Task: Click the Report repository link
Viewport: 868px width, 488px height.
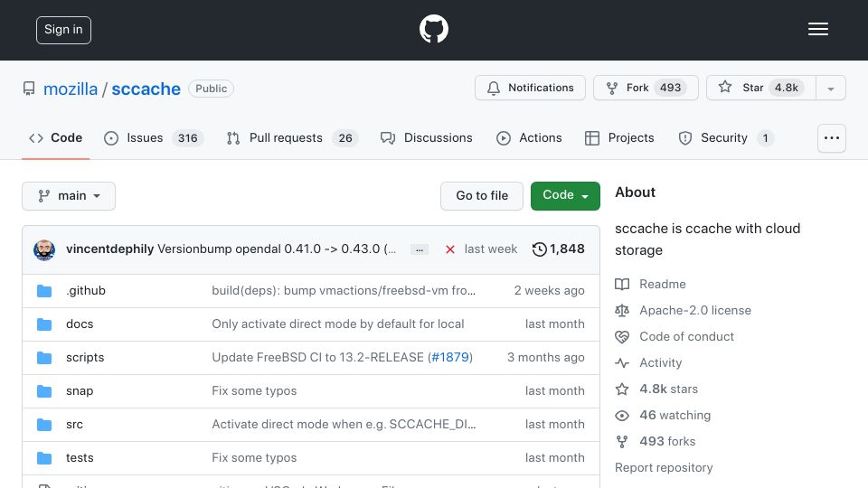Action: (664, 467)
